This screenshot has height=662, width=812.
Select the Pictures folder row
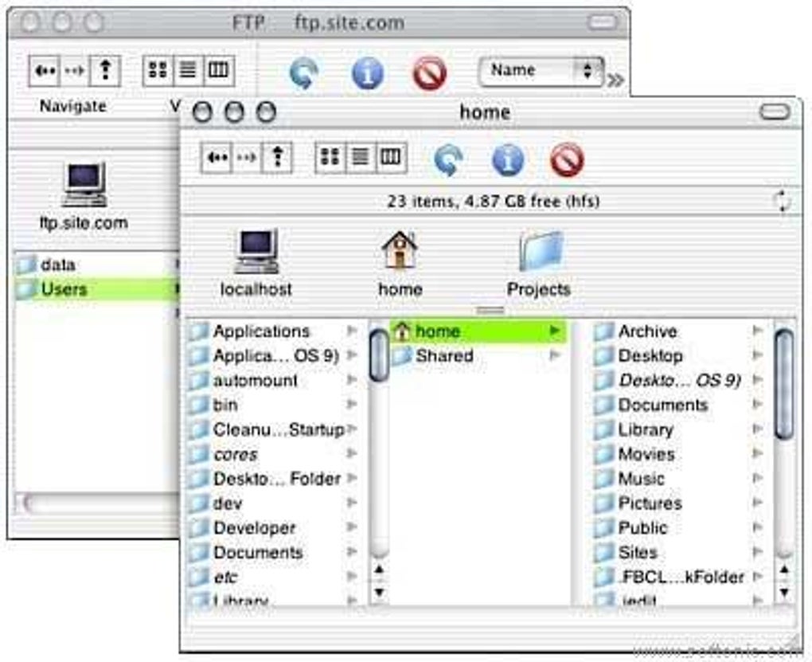(679, 503)
